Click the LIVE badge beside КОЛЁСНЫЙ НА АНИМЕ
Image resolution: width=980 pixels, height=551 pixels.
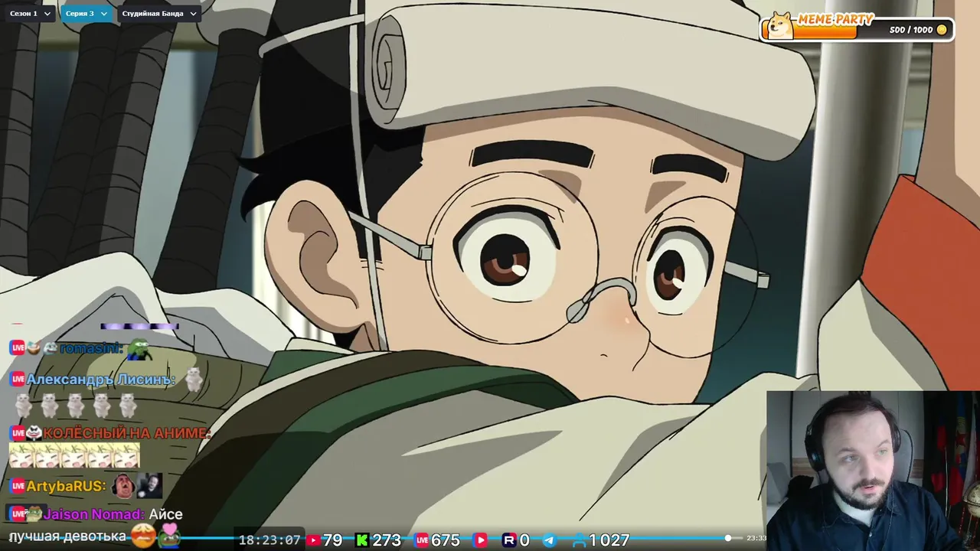tap(18, 433)
